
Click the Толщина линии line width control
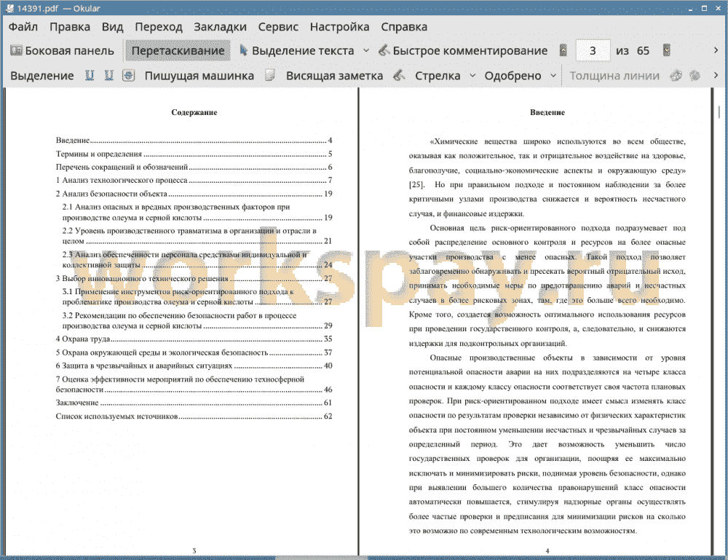614,75
